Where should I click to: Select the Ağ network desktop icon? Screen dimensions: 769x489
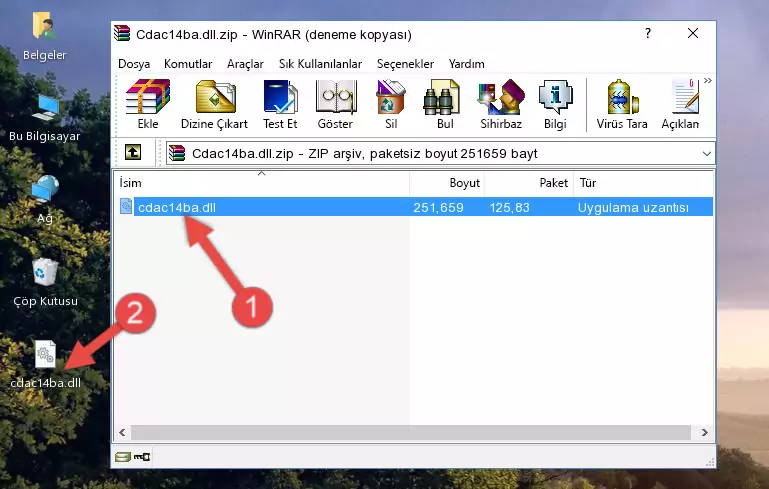click(45, 199)
